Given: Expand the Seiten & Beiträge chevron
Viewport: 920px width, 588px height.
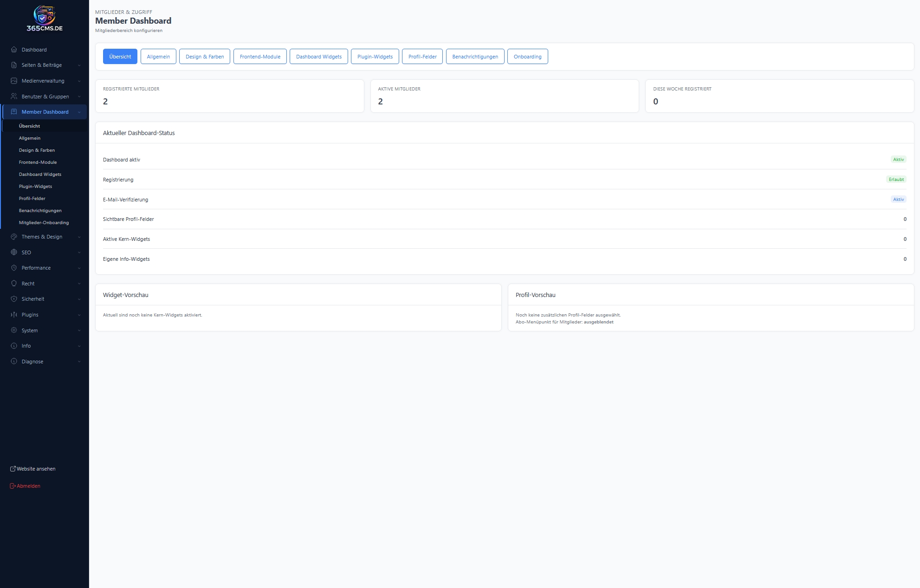Looking at the screenshot, I should coord(79,65).
